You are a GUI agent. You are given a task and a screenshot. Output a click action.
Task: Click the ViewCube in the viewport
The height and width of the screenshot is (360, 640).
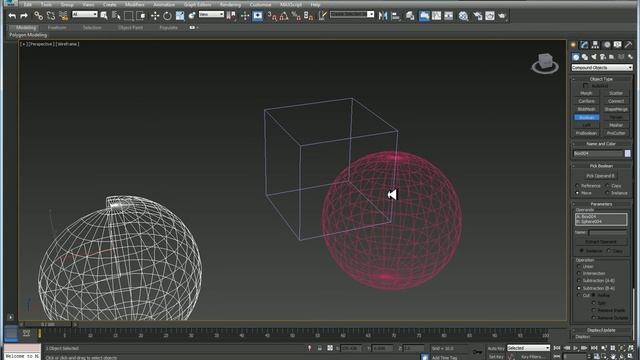click(545, 63)
